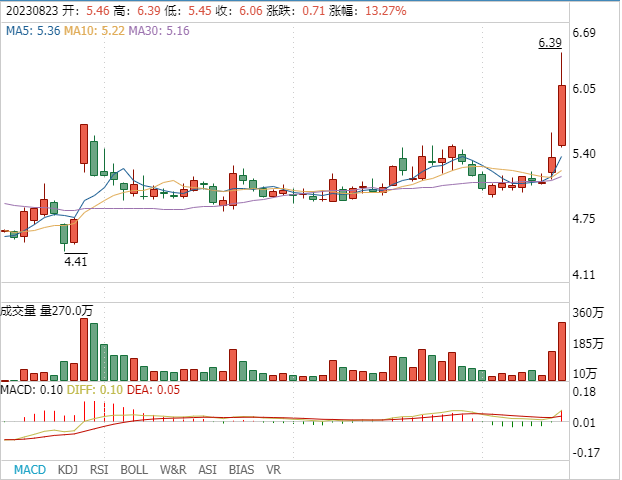This screenshot has width=622, height=480.
Task: Click the DEA: 0.05 value label
Action: click(153, 390)
